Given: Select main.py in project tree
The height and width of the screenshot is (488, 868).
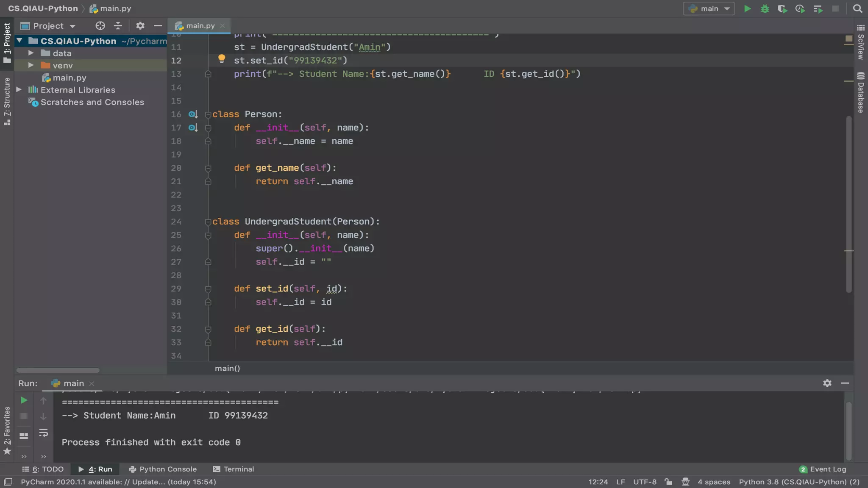Looking at the screenshot, I should (x=69, y=78).
